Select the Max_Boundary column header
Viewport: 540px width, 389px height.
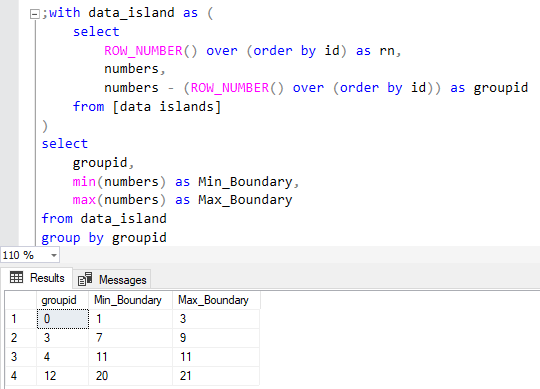point(216,300)
